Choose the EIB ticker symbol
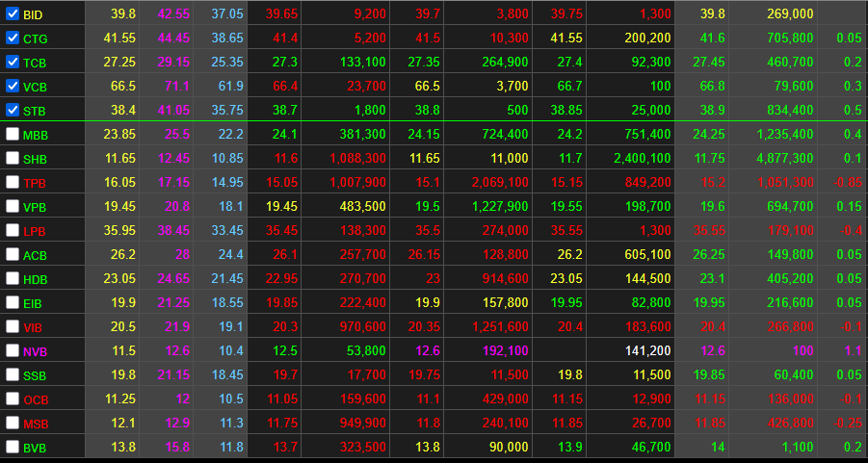 [x=33, y=303]
